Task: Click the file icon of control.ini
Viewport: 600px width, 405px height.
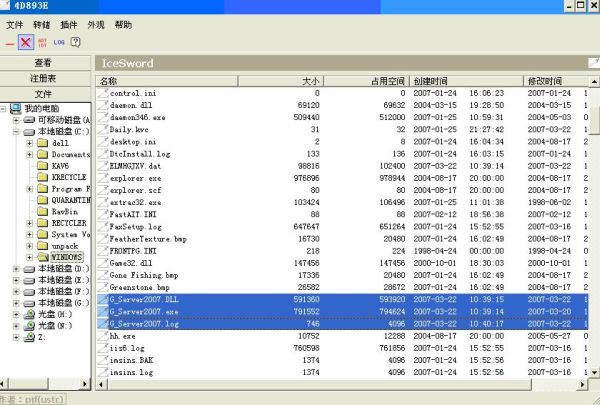Action: [103, 93]
